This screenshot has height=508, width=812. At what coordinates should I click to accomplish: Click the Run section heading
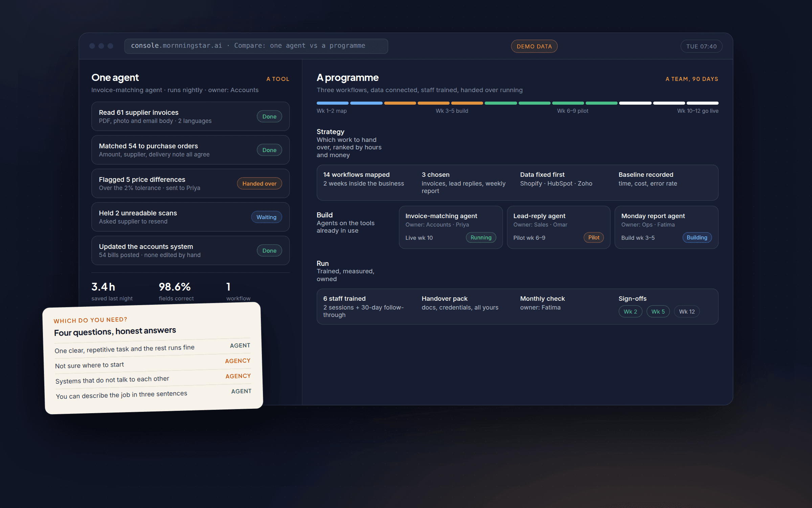[322, 263]
